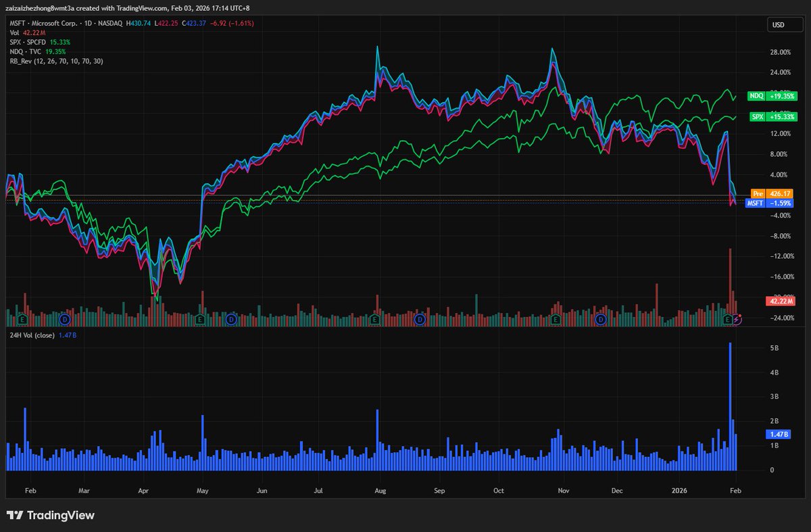Click the red 42.22M volume scale label
Screen dimensions: 811x532
pos(780,301)
